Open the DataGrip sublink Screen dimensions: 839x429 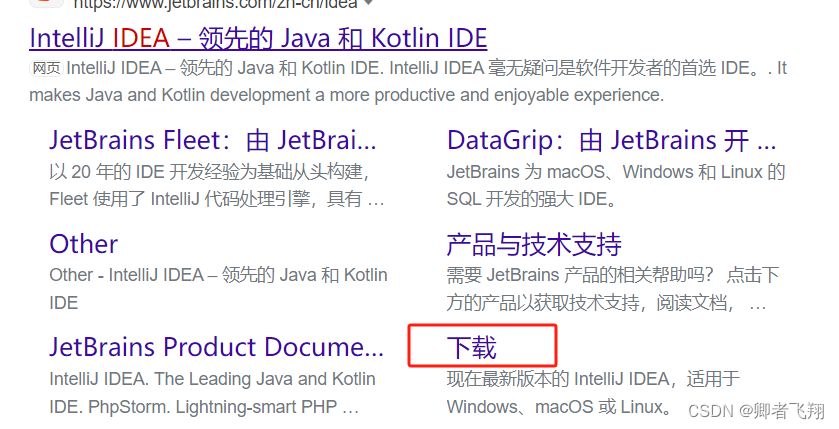coord(612,140)
